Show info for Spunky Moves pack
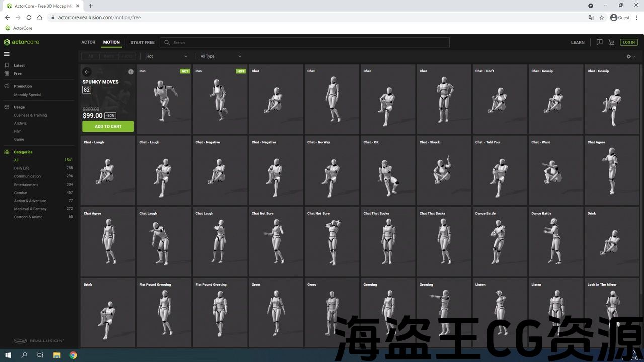 [x=131, y=72]
